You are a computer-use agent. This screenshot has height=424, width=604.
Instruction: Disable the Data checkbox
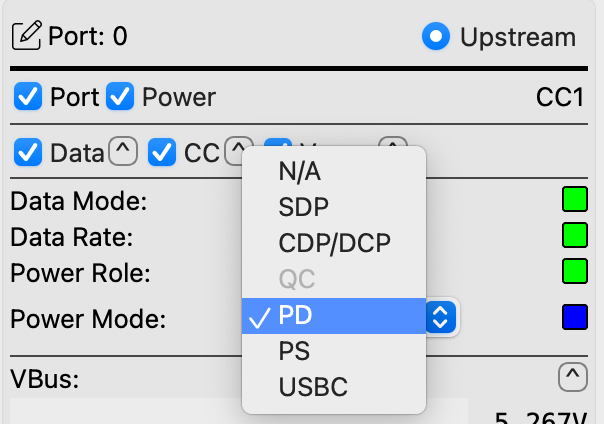point(29,152)
